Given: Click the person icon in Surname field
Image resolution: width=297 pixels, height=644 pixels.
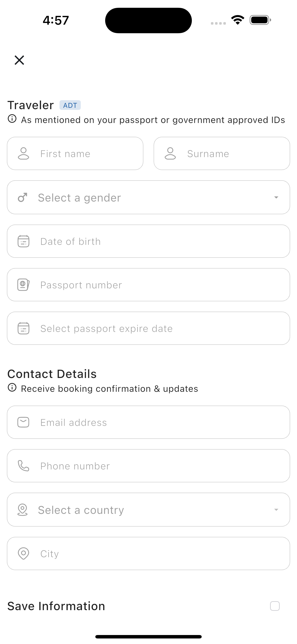Looking at the screenshot, I should pyautogui.click(x=170, y=153).
